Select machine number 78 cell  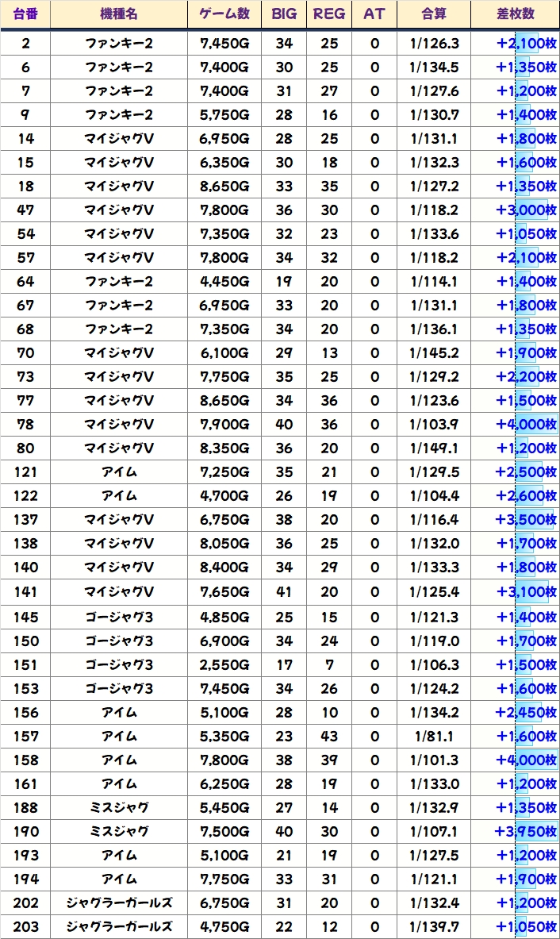click(25, 425)
